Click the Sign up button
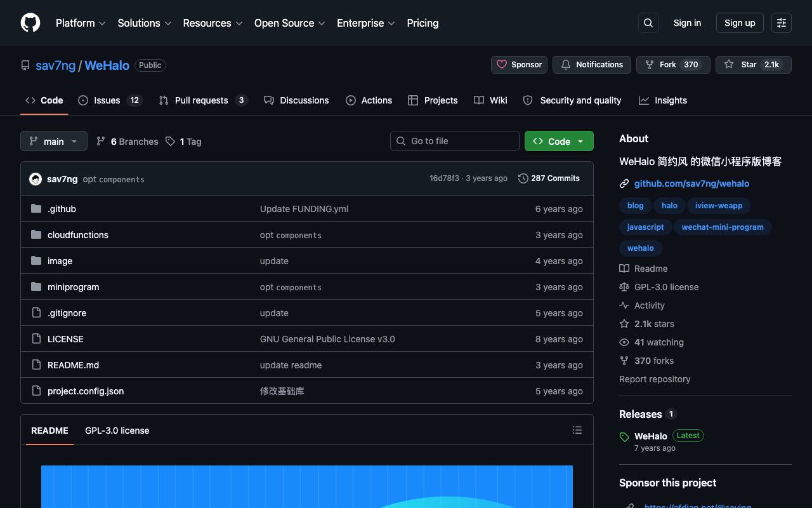This screenshot has width=812, height=508. (x=740, y=23)
